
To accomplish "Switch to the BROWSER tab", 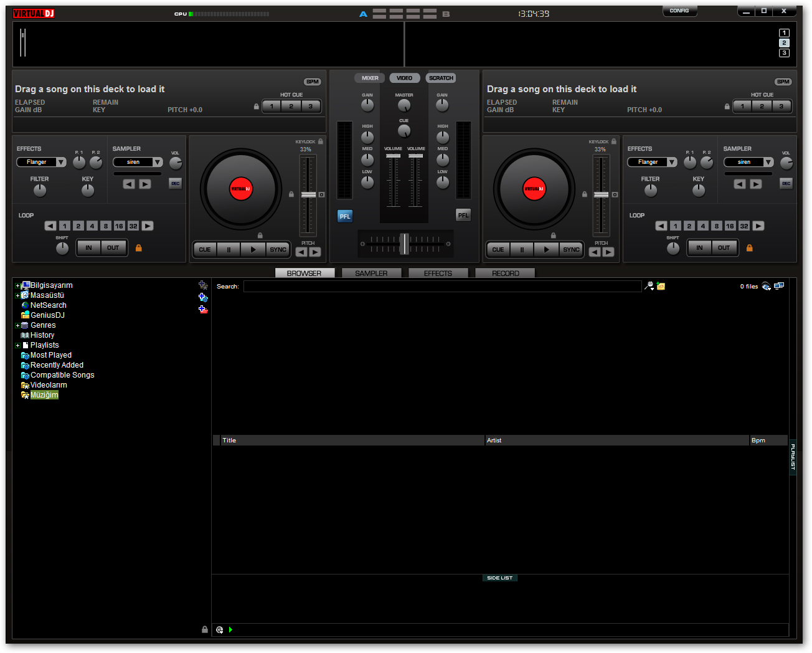I will (x=304, y=273).
